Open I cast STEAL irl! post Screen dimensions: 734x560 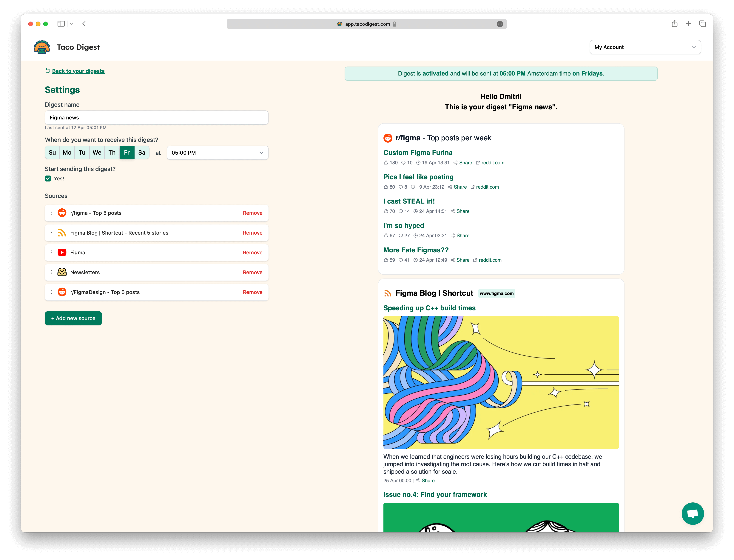point(409,201)
